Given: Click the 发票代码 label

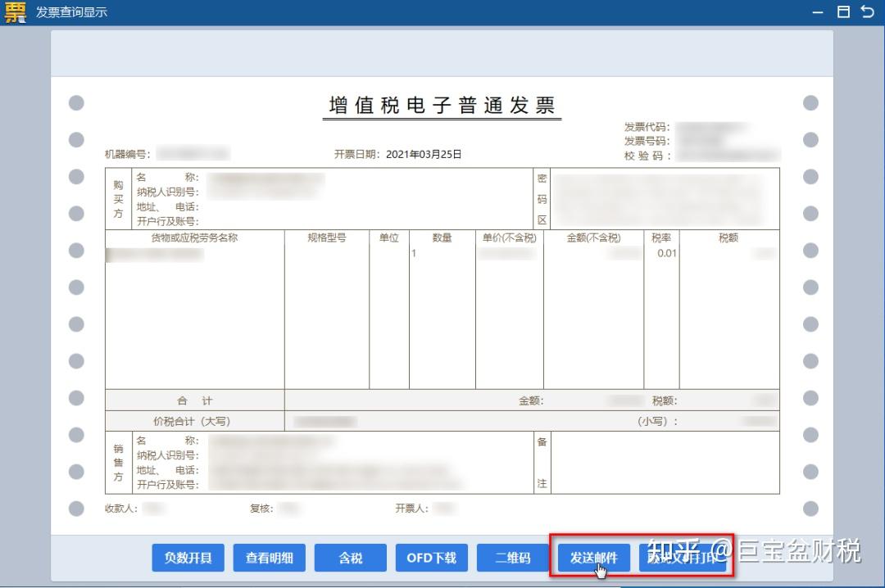Looking at the screenshot, I should point(647,127).
